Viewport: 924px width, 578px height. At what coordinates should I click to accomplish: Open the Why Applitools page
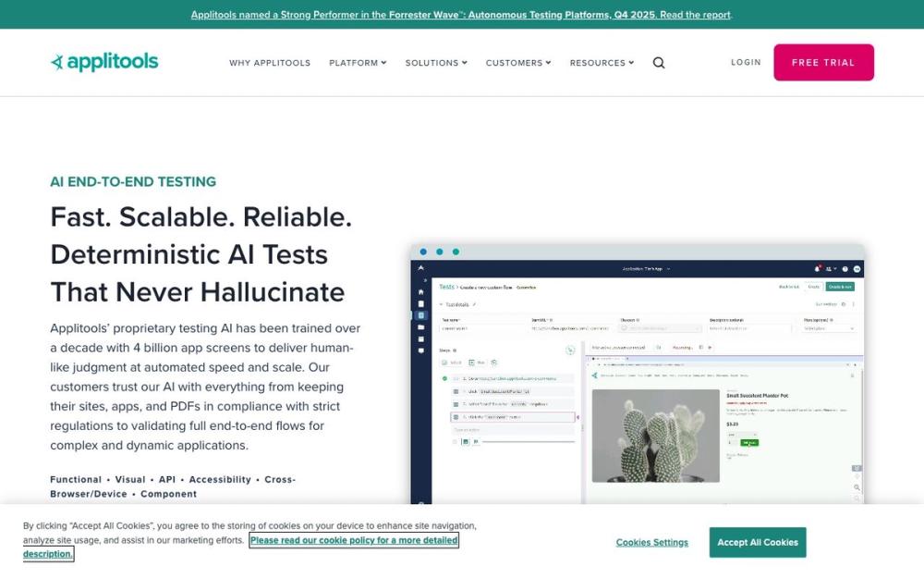tap(270, 63)
